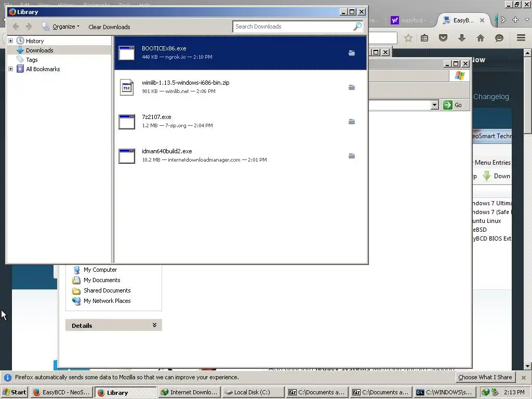Image resolution: width=532 pixels, height=399 pixels.
Task: Click the Windows Start button
Action: click(15, 392)
